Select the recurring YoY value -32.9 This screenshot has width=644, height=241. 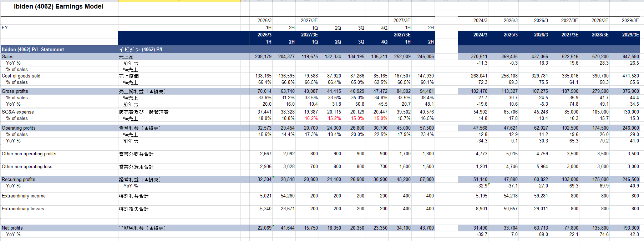(x=482, y=186)
